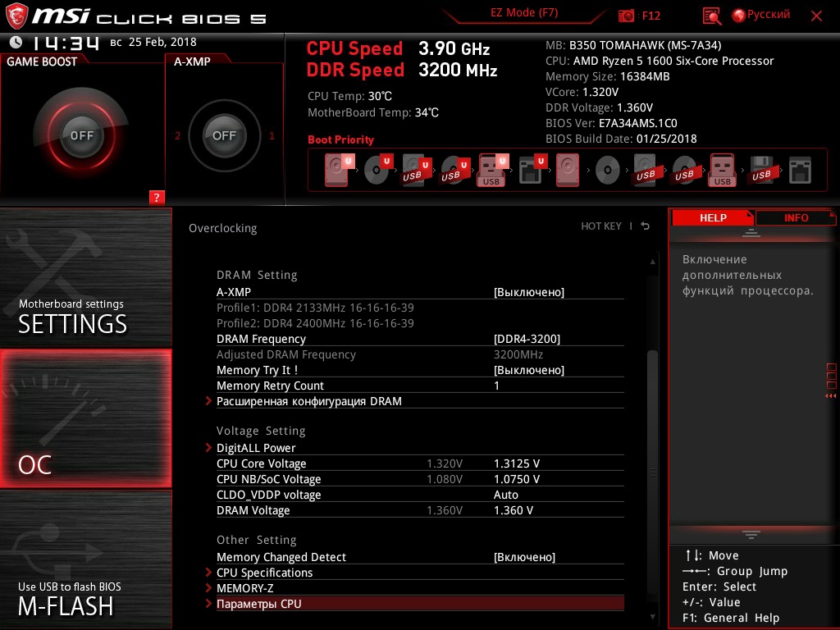840x630 pixels.
Task: Open the red question mark help icon
Action: pyautogui.click(x=157, y=197)
